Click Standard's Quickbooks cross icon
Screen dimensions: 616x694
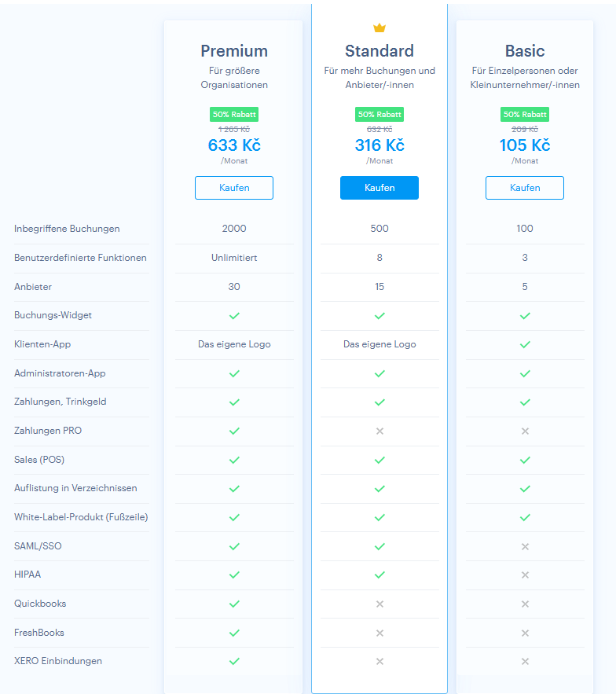click(379, 604)
